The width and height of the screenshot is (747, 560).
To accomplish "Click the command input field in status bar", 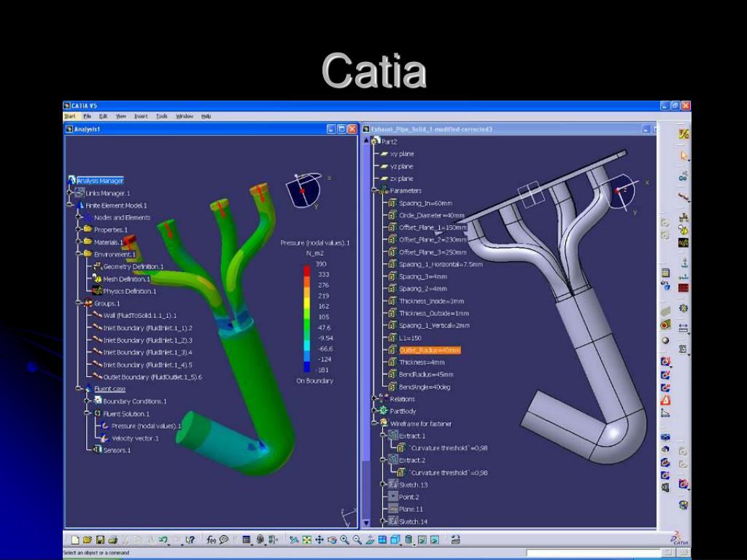I will 593,553.
